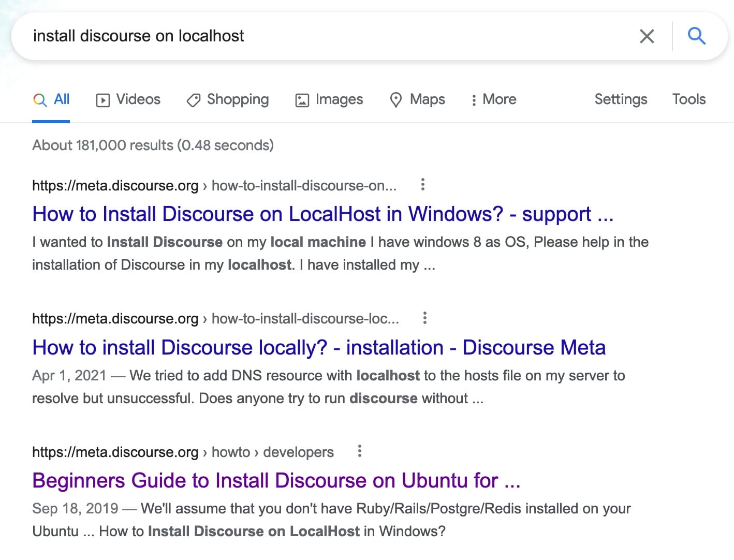Screen dimensions: 734x560
Task: Clear the search query with the X icon
Action: pyautogui.click(x=646, y=36)
